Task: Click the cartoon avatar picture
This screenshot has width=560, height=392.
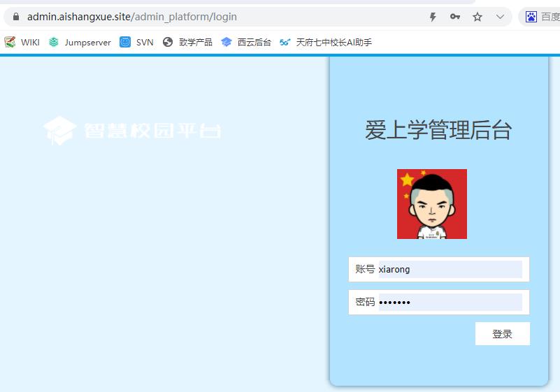Action: coord(432,204)
